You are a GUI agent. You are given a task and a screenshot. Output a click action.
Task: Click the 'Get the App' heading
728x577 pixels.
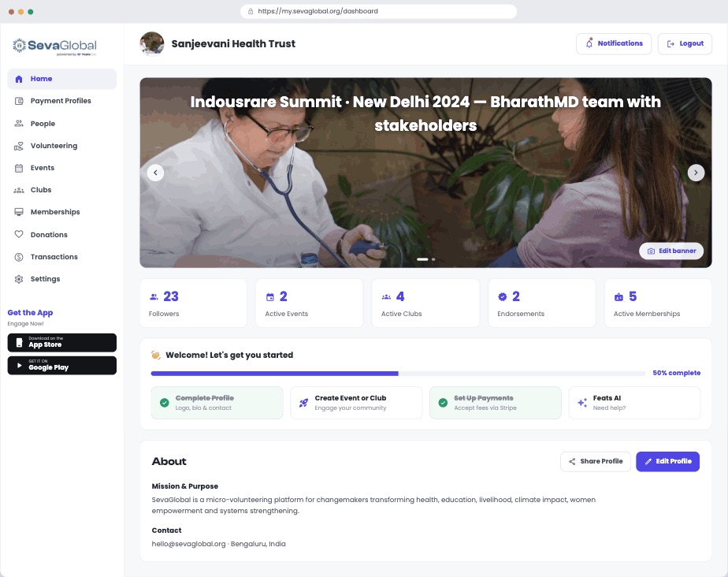tap(30, 313)
